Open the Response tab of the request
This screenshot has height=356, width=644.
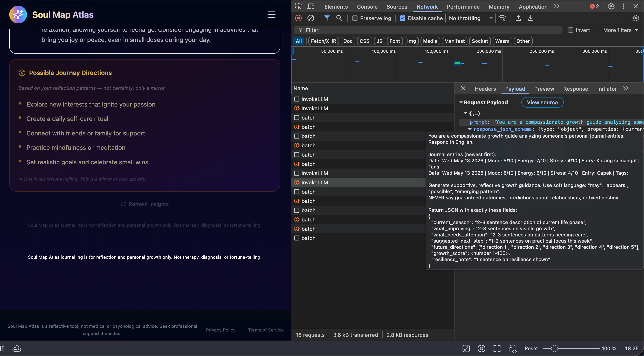[x=575, y=89]
